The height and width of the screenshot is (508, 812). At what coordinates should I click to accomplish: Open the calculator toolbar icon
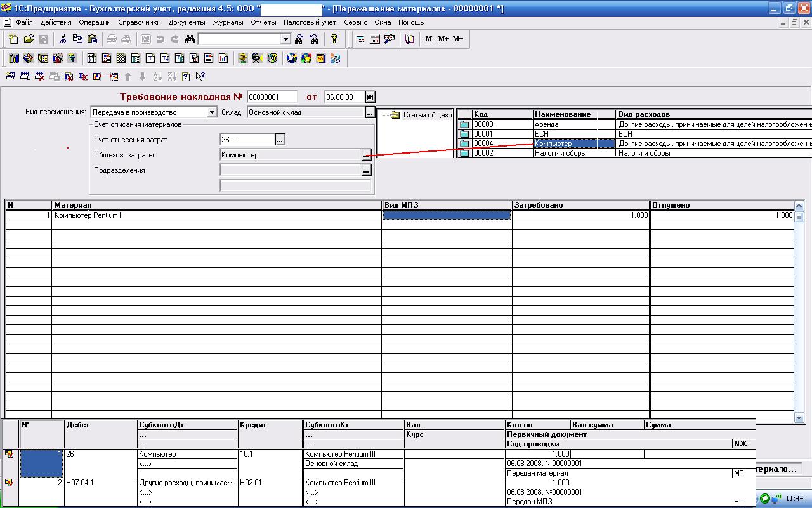pyautogui.click(x=360, y=39)
